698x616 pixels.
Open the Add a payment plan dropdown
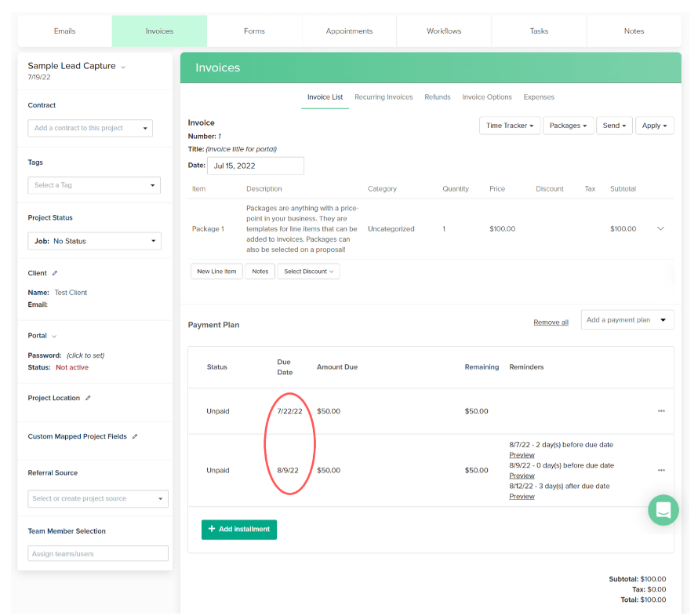tap(627, 319)
